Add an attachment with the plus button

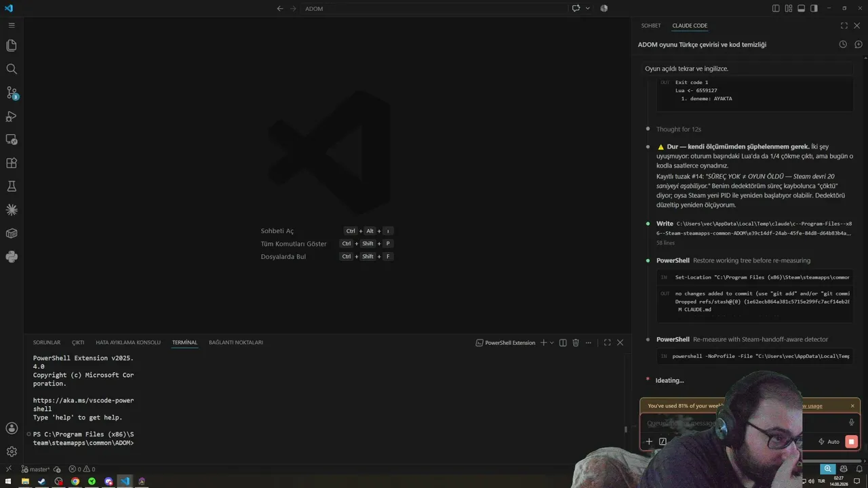[x=649, y=441]
